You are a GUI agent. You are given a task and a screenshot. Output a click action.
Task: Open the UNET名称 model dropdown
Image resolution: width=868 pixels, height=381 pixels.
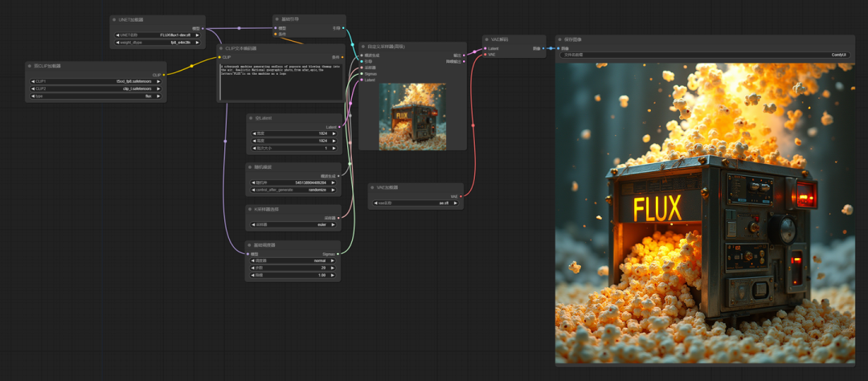(157, 35)
